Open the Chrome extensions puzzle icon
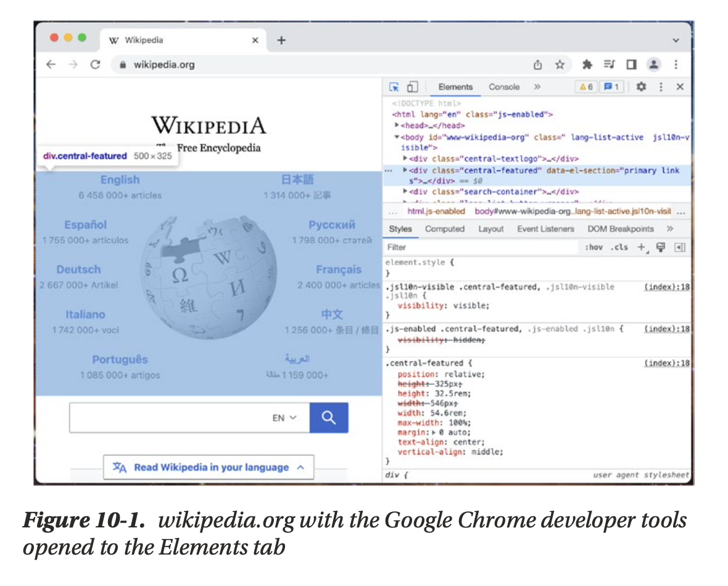Image resolution: width=728 pixels, height=586 pixels. click(x=587, y=64)
